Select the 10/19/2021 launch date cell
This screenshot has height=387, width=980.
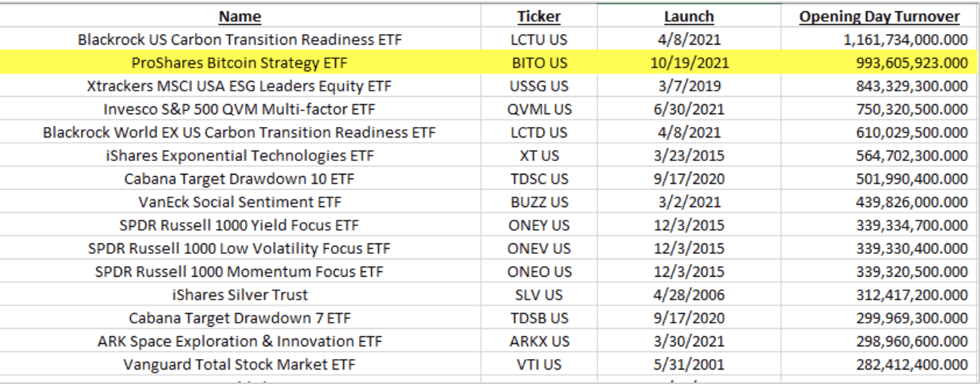pos(688,63)
